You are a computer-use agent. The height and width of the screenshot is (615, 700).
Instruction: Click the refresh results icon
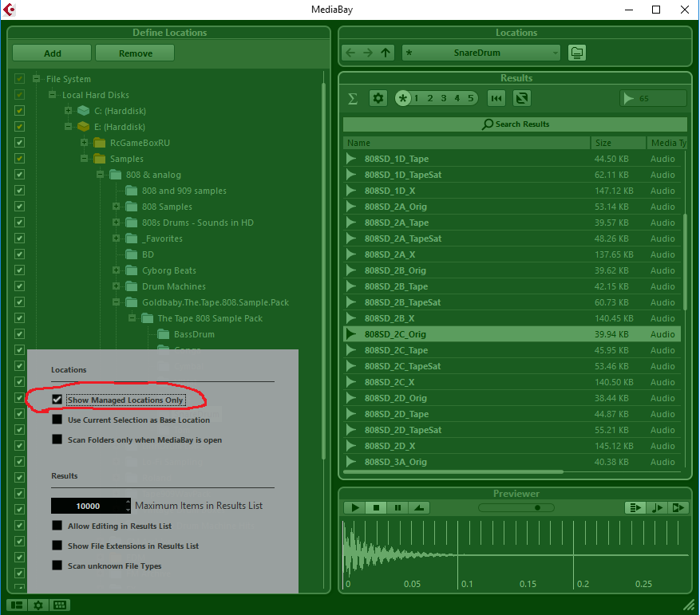(x=522, y=98)
